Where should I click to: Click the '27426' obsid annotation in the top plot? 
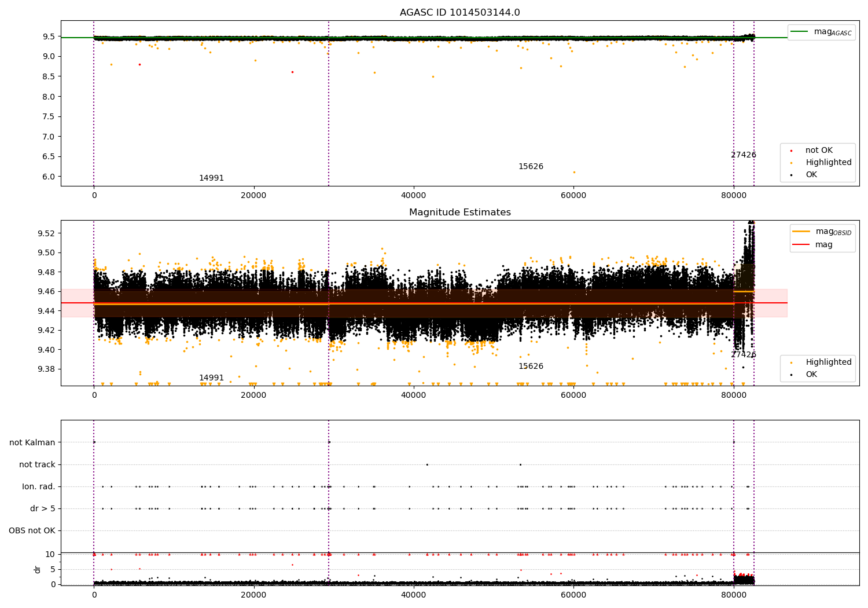(x=744, y=155)
